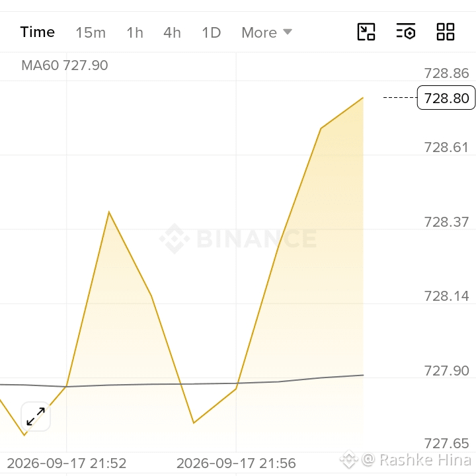The height and width of the screenshot is (476, 476).
Task: Open the picture-in-picture chart icon
Action: click(x=366, y=32)
